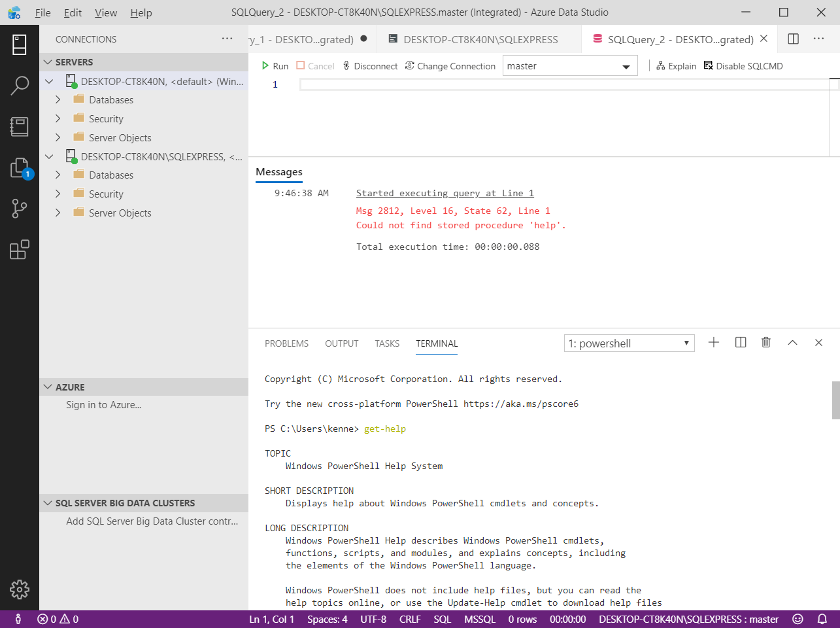Click the debug icon in status bar
This screenshot has width=840, height=628.
point(18,619)
